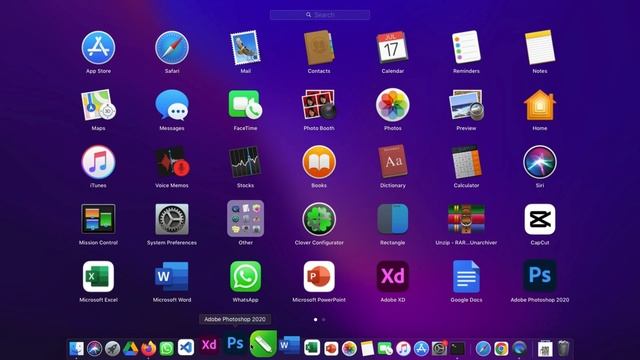Launch Terminal from the Dock
Screen dimensions: 640x360
tap(457, 349)
